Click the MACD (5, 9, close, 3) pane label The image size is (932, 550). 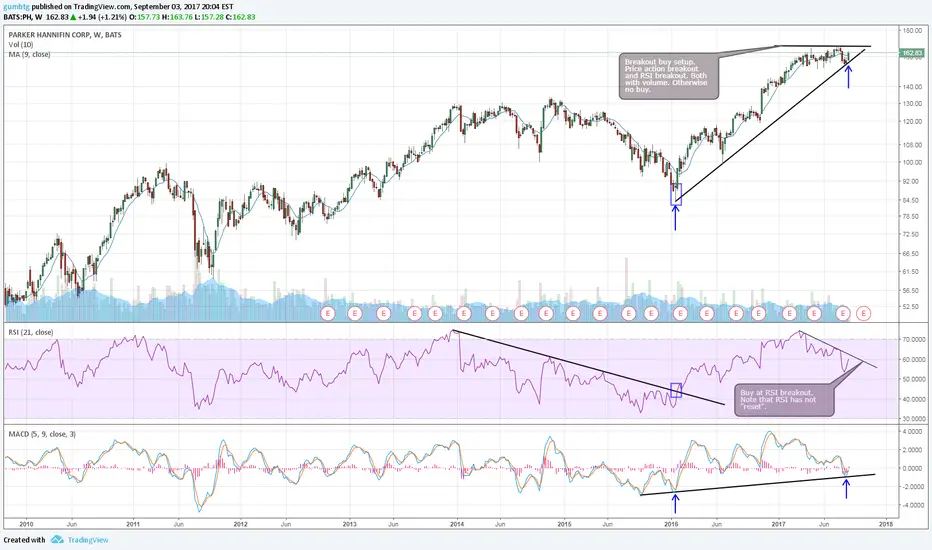point(42,434)
